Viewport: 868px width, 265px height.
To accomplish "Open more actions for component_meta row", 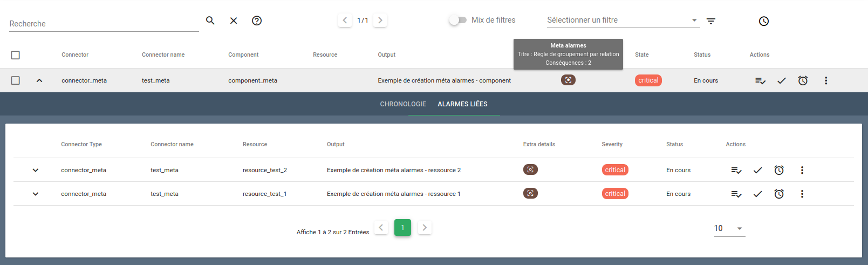I will [x=826, y=80].
